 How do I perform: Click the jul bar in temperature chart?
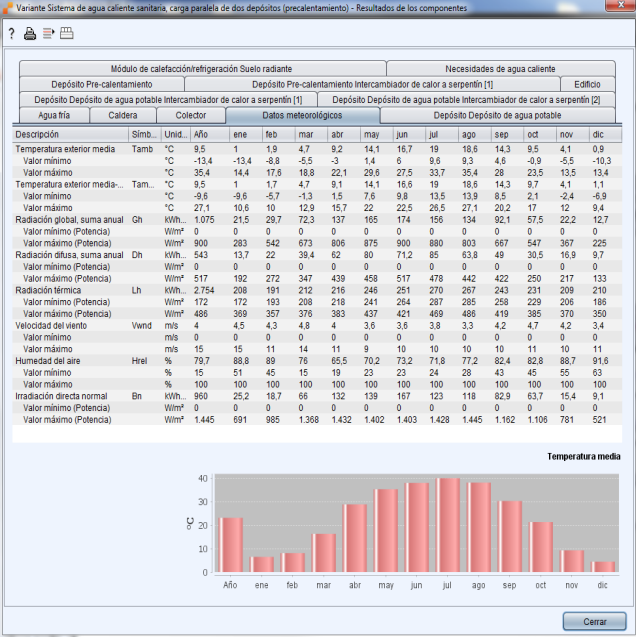pos(447,525)
